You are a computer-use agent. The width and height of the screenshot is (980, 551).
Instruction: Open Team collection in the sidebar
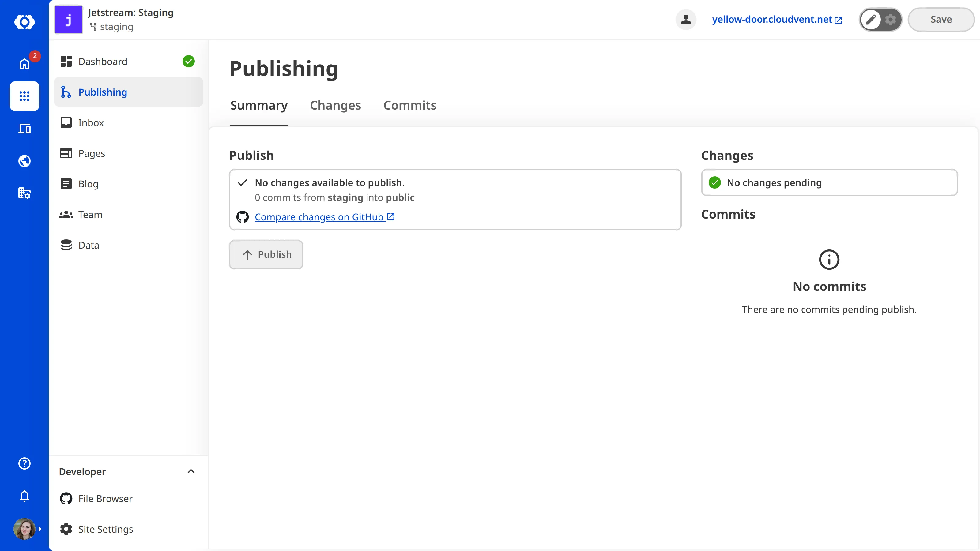pyautogui.click(x=129, y=215)
